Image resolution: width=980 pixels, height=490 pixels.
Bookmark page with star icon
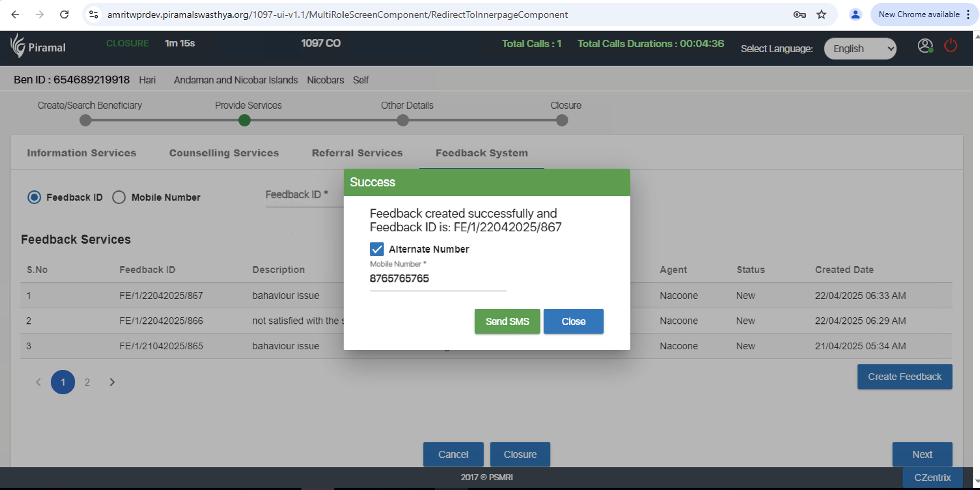[821, 14]
